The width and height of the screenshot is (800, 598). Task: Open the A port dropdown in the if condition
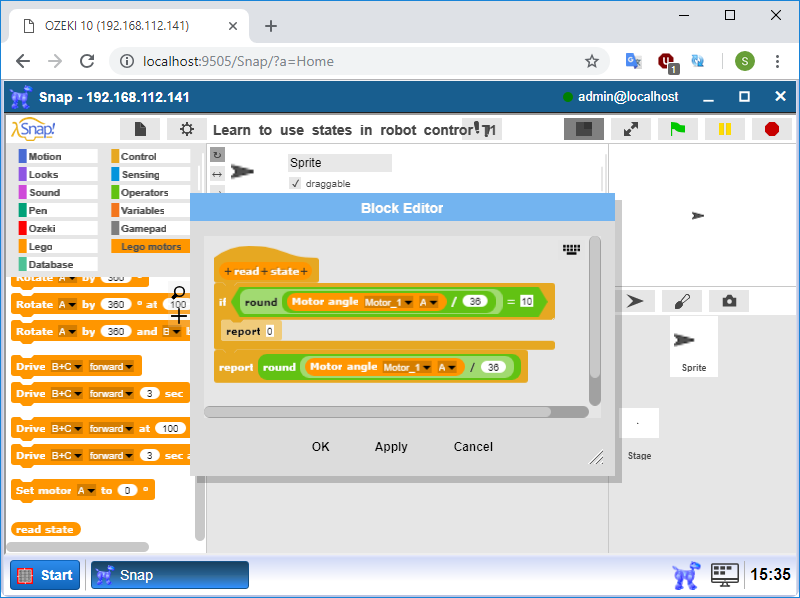pos(428,303)
